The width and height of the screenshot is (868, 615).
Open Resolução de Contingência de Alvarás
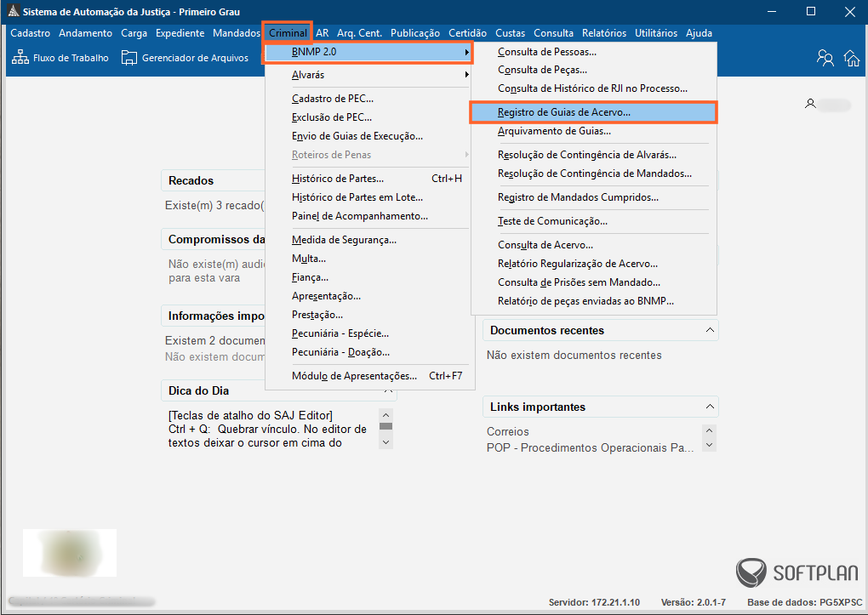pyautogui.click(x=593, y=155)
